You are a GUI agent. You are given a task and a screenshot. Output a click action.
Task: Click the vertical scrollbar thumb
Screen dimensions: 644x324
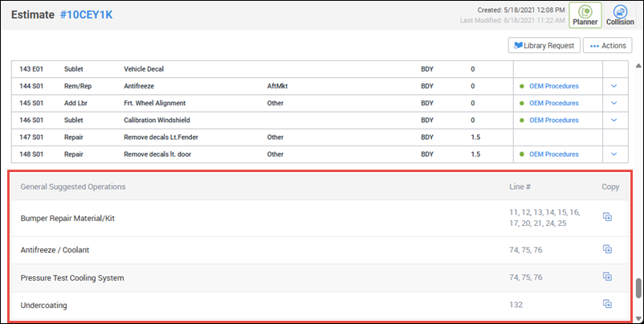pos(638,288)
